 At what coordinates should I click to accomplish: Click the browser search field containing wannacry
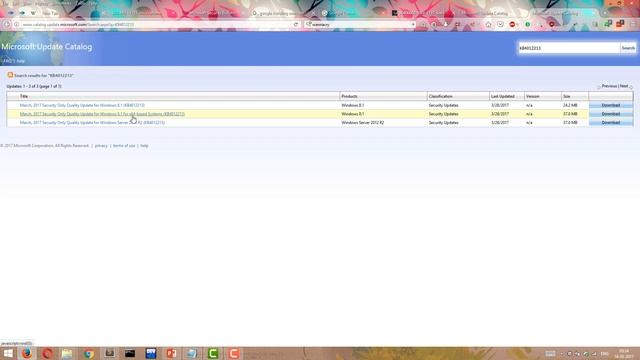pyautogui.click(x=360, y=24)
